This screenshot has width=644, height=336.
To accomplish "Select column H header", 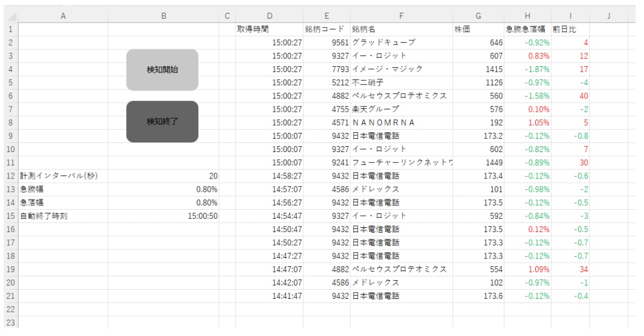I will (527, 16).
